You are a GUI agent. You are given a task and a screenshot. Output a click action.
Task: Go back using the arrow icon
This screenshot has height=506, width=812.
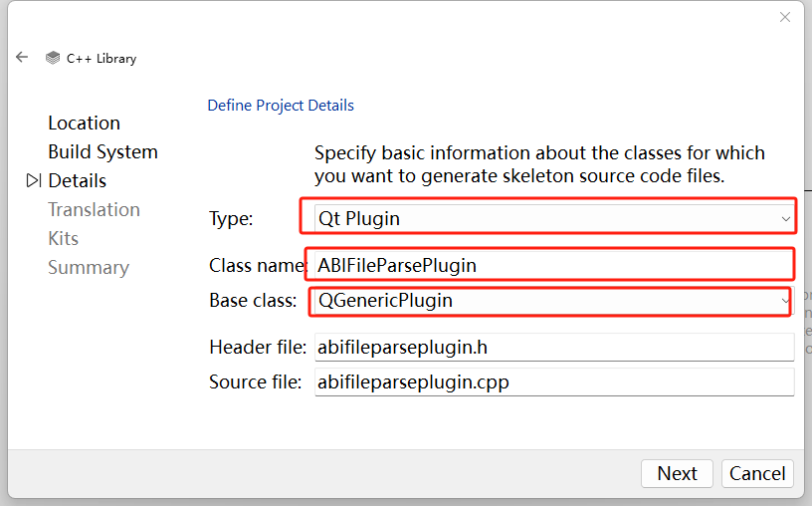pos(22,57)
